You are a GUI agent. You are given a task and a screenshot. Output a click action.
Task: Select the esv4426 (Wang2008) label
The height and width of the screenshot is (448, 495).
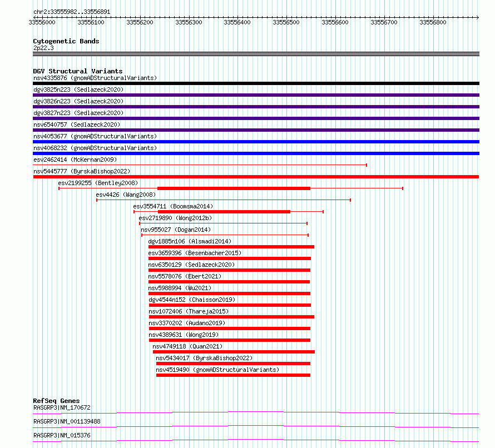(x=126, y=195)
